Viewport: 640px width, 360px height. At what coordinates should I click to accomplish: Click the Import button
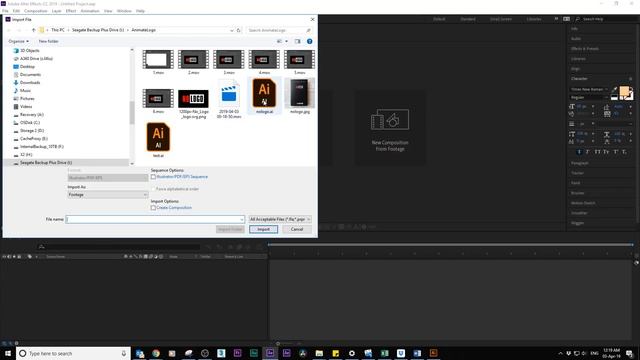click(x=263, y=229)
